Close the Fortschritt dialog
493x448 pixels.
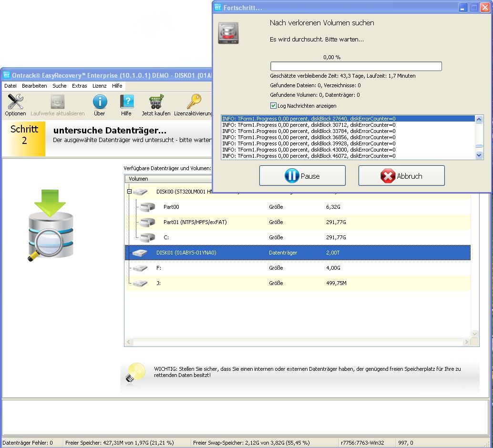pyautogui.click(x=485, y=8)
